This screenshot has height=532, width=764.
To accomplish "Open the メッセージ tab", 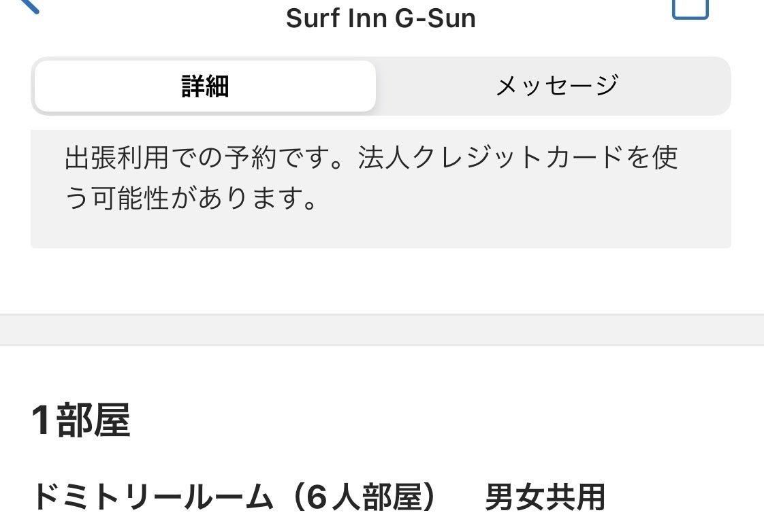I will (556, 86).
